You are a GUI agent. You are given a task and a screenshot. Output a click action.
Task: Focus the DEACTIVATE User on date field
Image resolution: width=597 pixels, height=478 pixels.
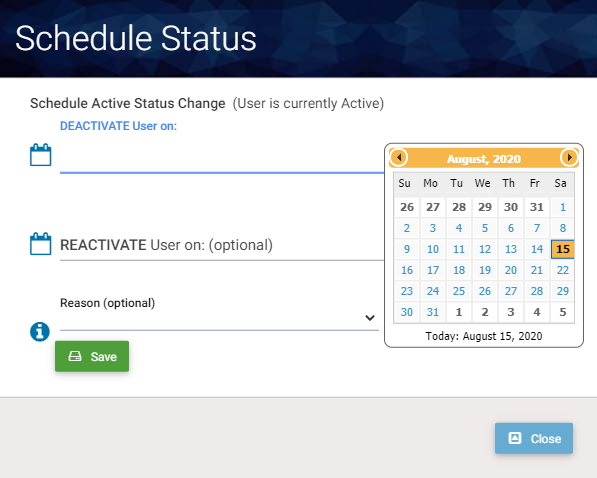pos(222,160)
